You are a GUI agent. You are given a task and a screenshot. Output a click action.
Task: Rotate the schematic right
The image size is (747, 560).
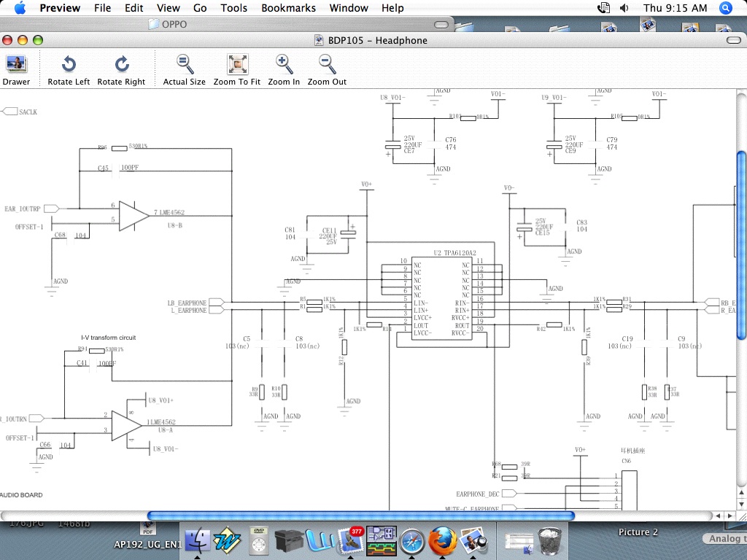click(121, 70)
